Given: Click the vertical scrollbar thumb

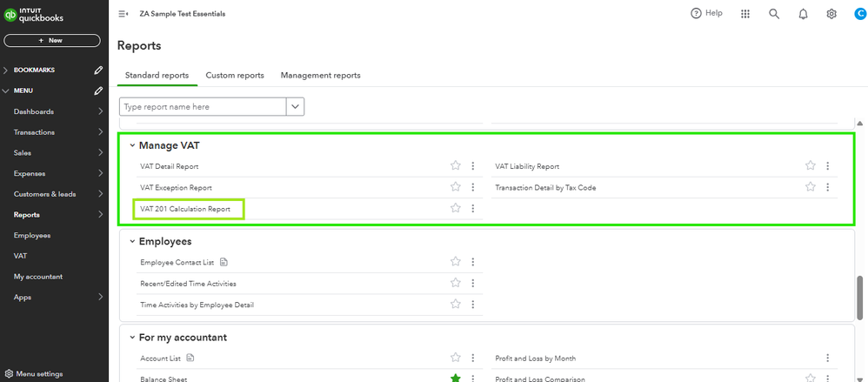Looking at the screenshot, I should (859, 297).
